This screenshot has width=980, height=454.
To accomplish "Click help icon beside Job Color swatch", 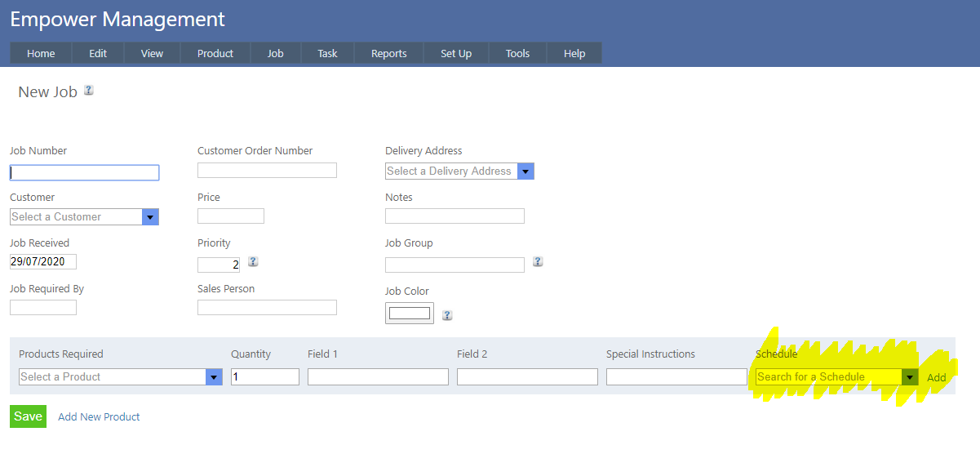I will [x=447, y=315].
